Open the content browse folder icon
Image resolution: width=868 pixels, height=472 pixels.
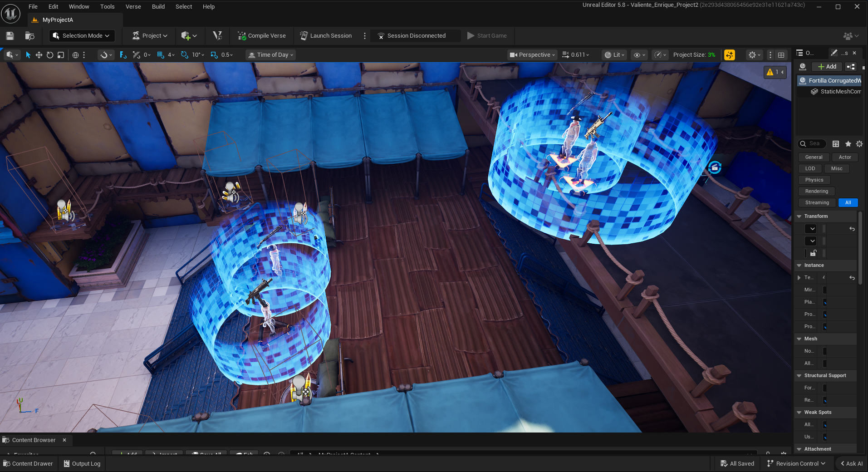pos(30,36)
